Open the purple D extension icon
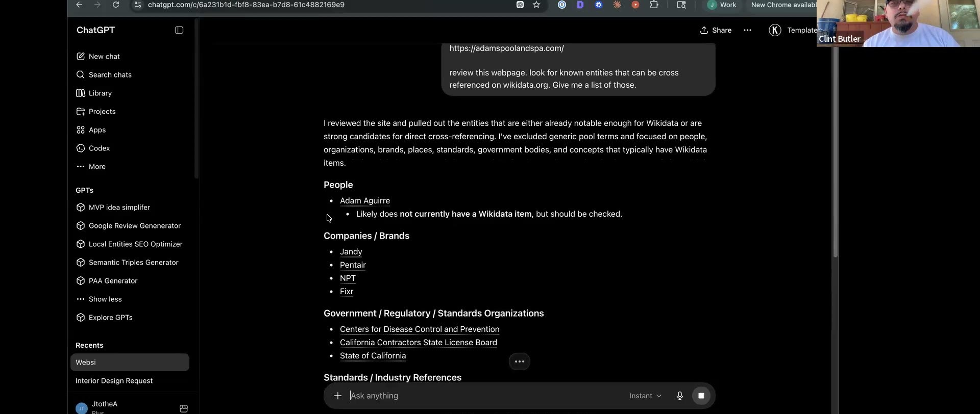The image size is (980, 414). pos(580,5)
